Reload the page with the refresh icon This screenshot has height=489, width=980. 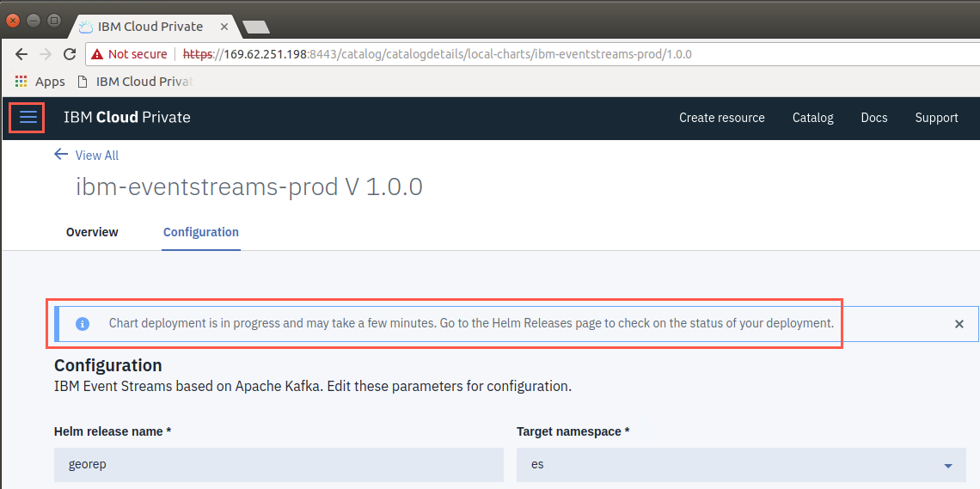pos(70,54)
